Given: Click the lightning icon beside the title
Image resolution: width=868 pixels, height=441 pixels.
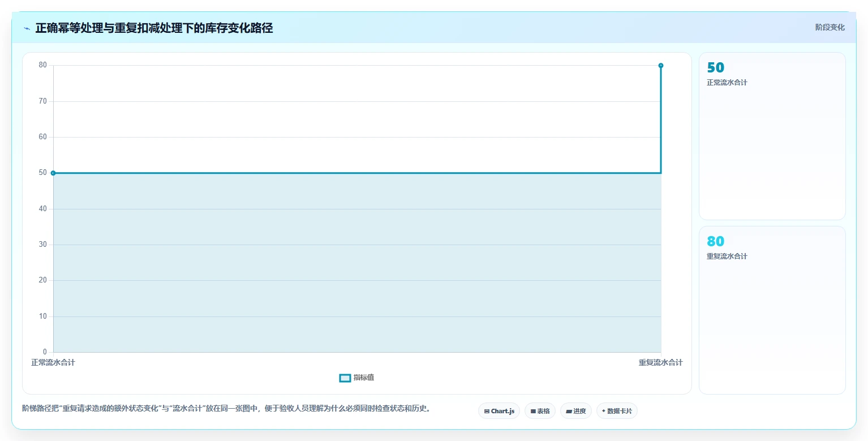Looking at the screenshot, I should coord(27,28).
